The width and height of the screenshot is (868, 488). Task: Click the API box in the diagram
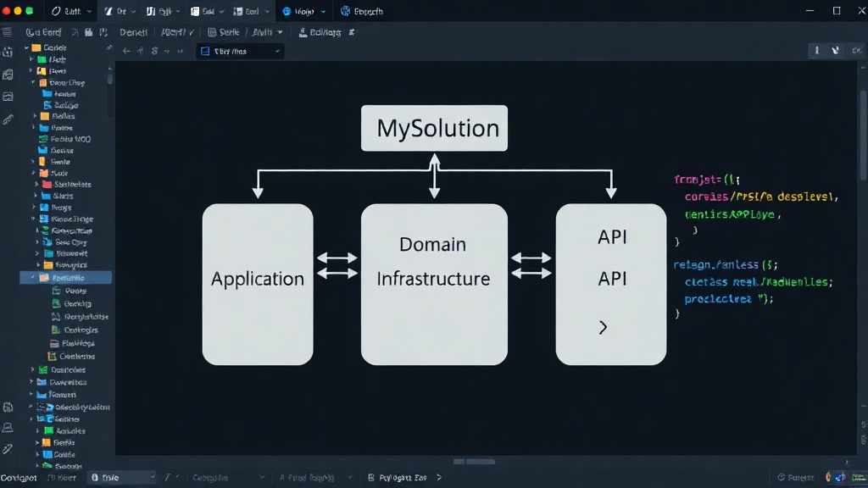click(611, 284)
